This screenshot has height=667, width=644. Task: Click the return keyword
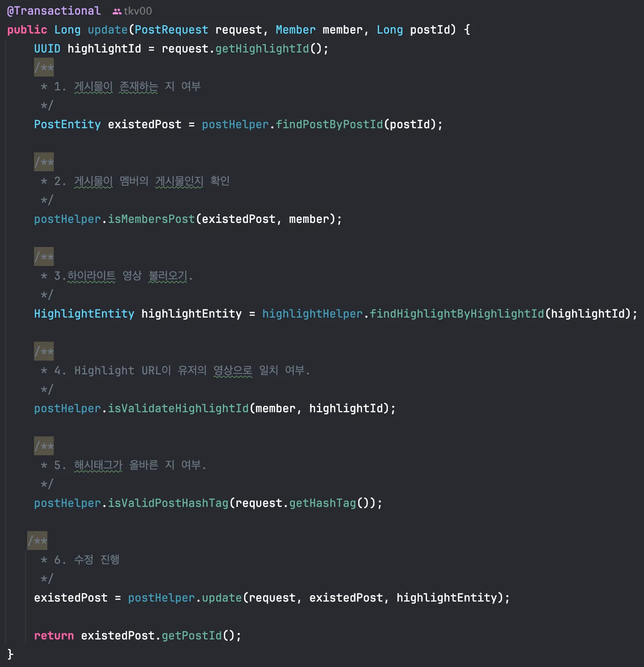point(54,636)
